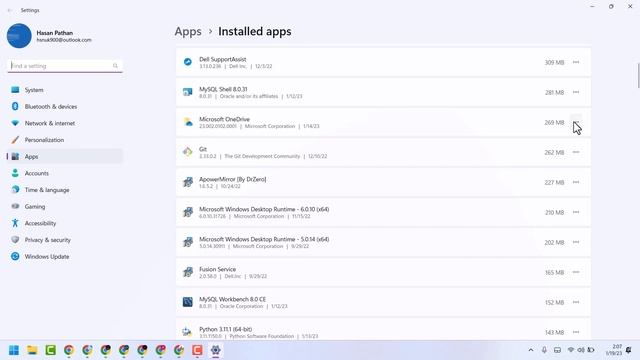The width and height of the screenshot is (640, 360).
Task: Open more options for Desktop Runtime 5.0.14
Action: pos(576,242)
